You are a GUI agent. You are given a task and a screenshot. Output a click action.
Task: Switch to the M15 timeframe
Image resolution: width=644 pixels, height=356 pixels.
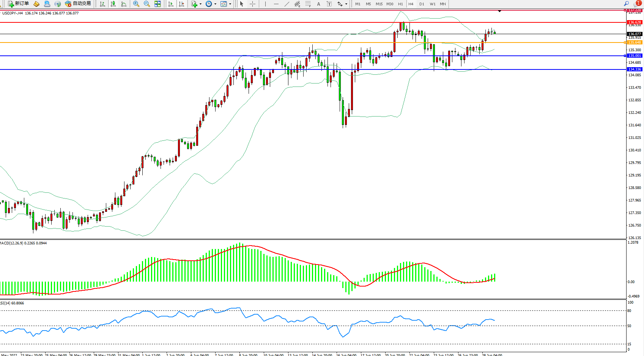click(379, 4)
